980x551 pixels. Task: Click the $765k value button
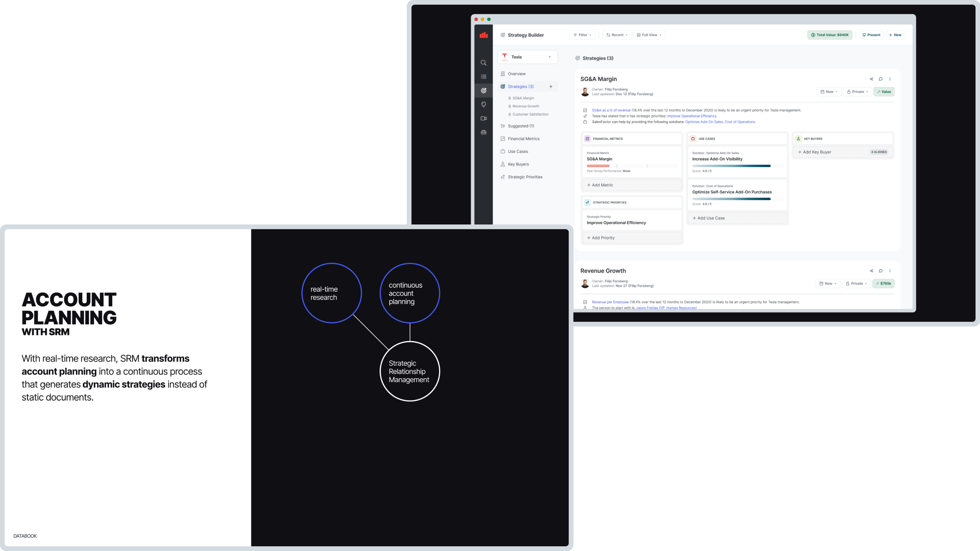[883, 283]
